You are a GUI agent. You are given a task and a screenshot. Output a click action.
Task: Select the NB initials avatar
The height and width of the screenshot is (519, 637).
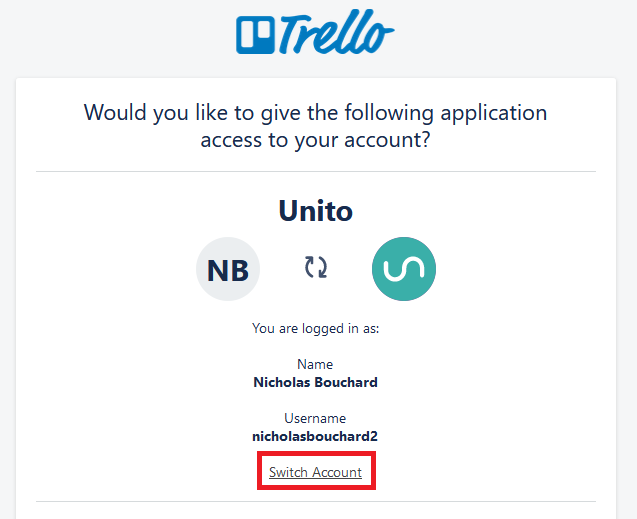[228, 269]
